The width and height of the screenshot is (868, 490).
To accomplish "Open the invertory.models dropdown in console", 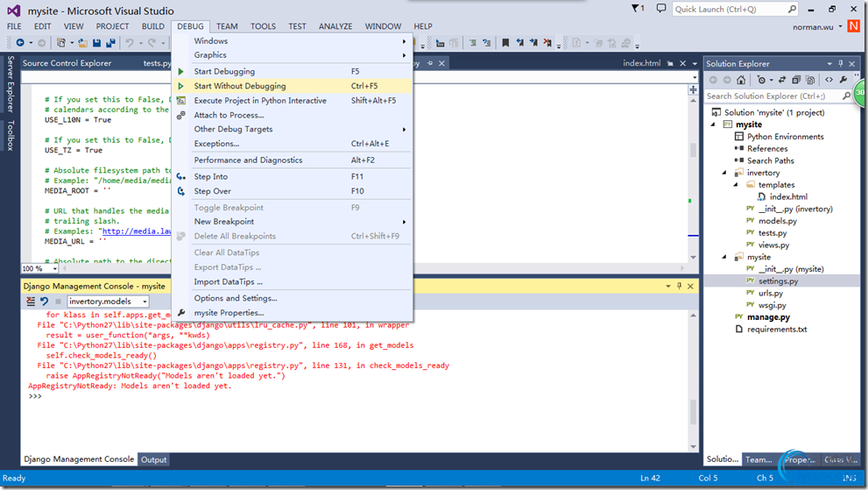I will click(145, 302).
